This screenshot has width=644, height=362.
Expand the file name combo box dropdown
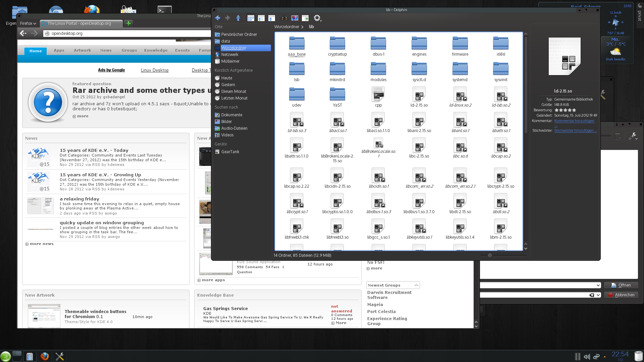click(x=598, y=285)
